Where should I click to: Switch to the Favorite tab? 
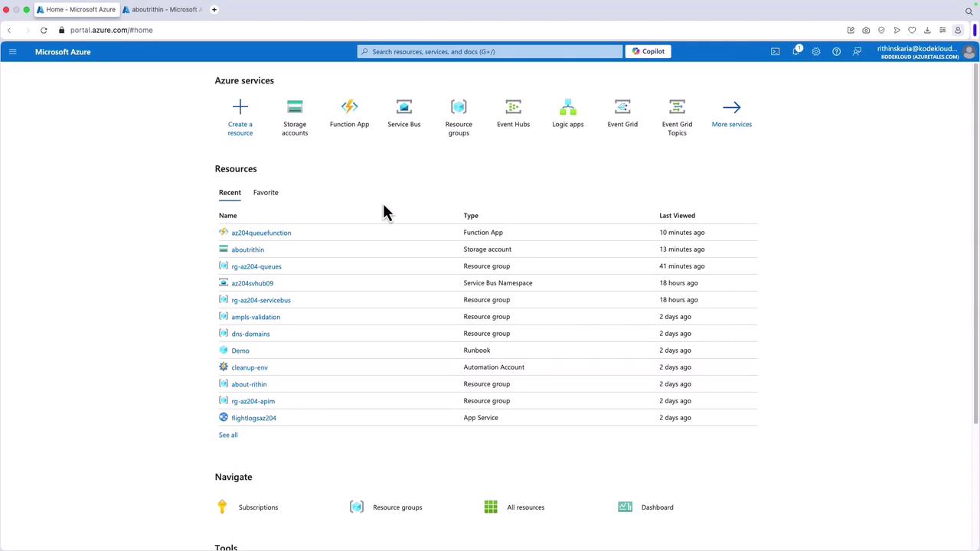coord(266,192)
